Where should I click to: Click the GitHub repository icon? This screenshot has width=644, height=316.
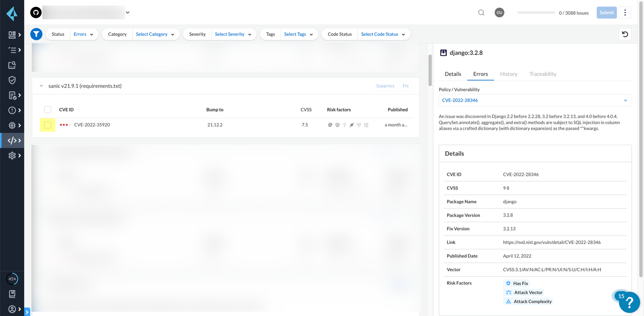[x=36, y=12]
